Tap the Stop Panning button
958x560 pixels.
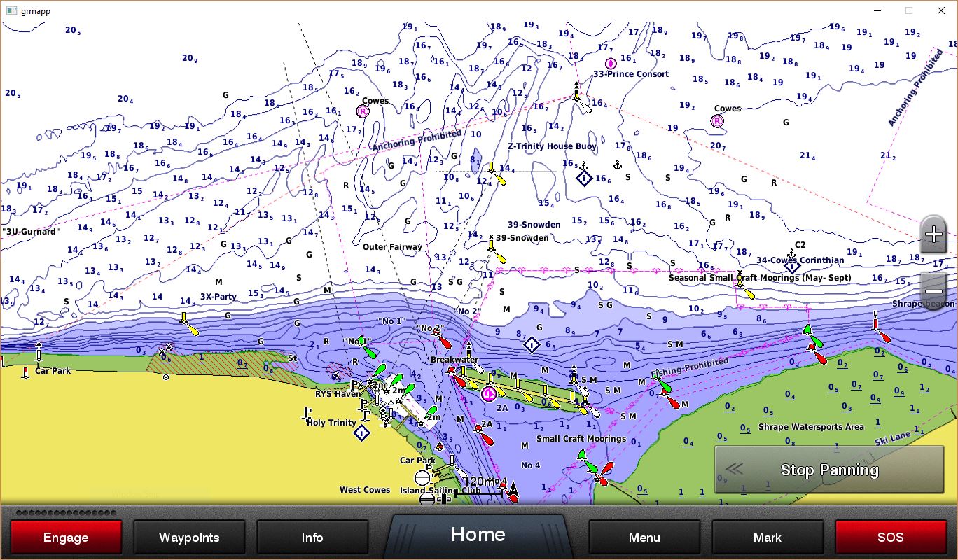pos(829,470)
